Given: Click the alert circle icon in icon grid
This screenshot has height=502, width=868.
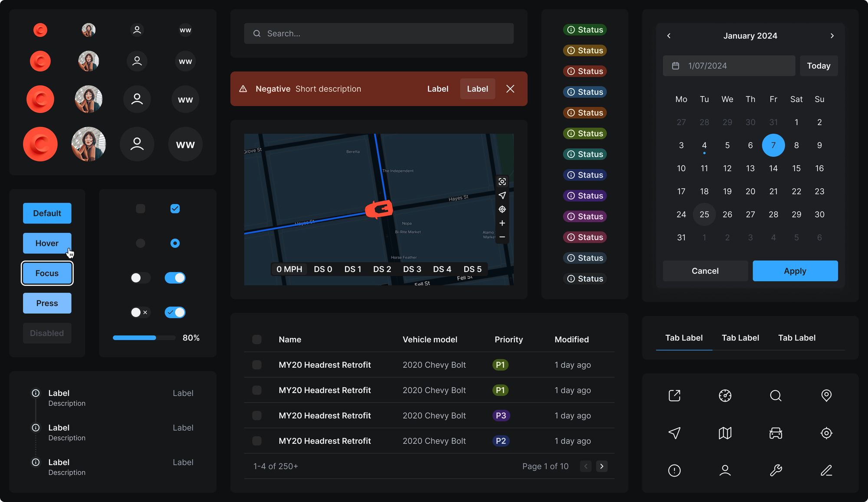Looking at the screenshot, I should pos(674,470).
